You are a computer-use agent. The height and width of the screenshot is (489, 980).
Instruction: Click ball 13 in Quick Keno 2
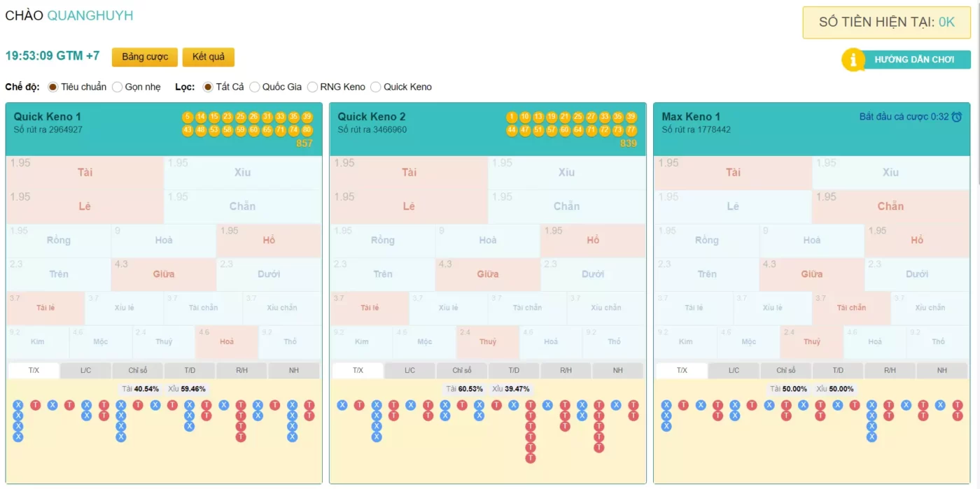click(538, 117)
